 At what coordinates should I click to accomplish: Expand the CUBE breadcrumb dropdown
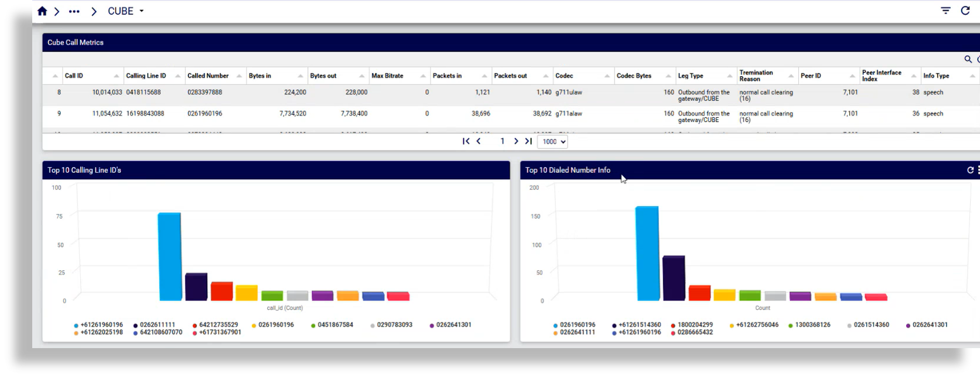141,11
